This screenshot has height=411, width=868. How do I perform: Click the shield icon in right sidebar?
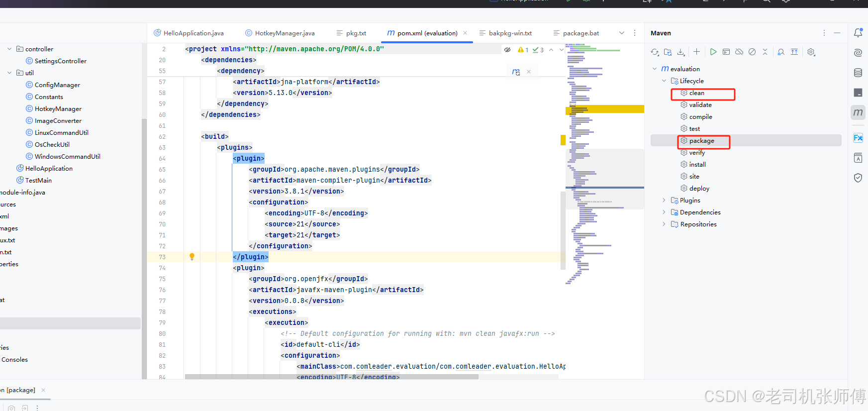point(858,178)
